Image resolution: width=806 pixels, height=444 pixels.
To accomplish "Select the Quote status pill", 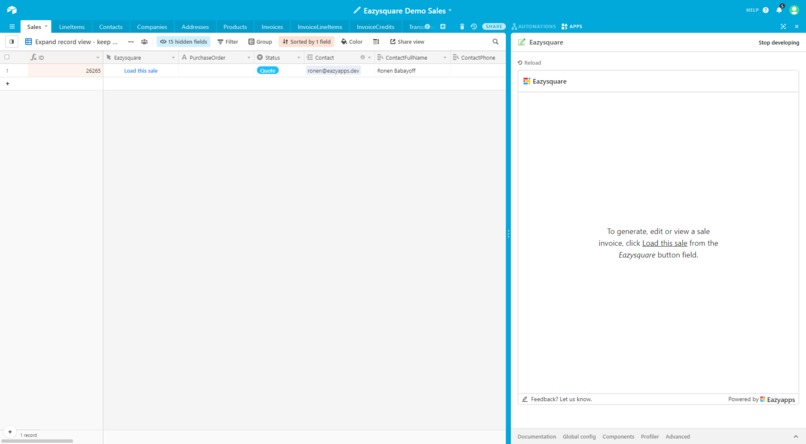I will click(267, 70).
